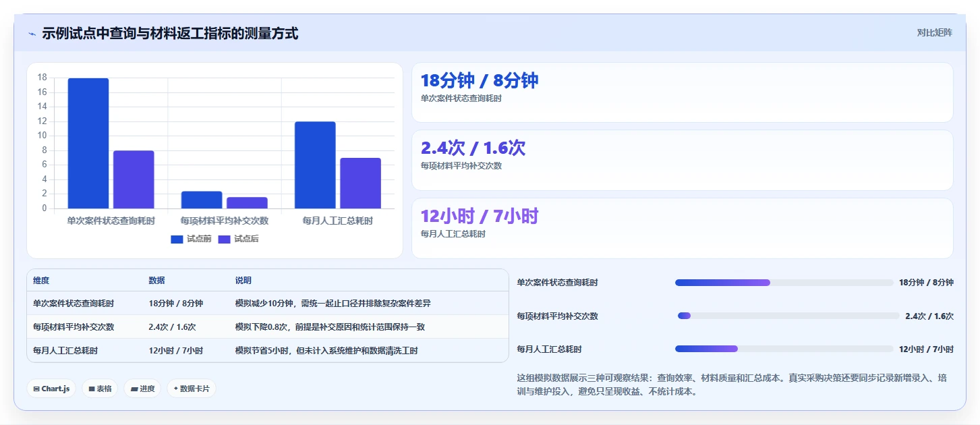The image size is (980, 425).
Task: Click description starting 模拟下降0.8次
Action: tap(330, 327)
